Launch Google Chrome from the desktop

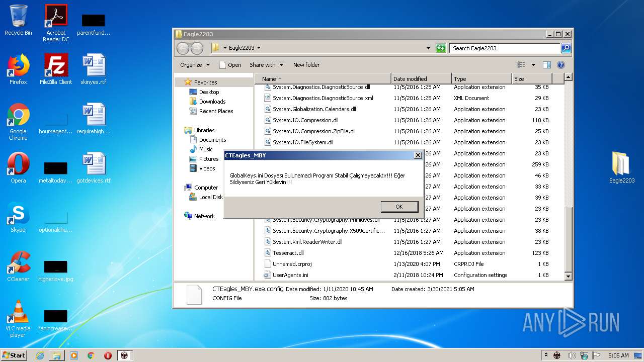click(x=18, y=122)
